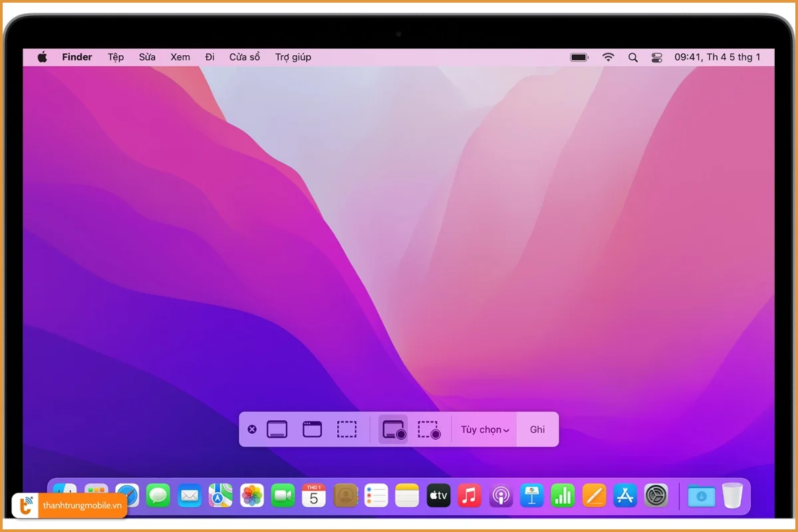
Task: Open the Tệp menu
Action: pos(115,57)
